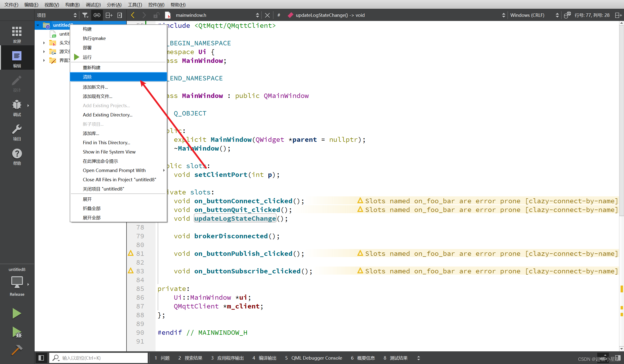Start debugging with play-bug button
Screen dimensions: 624x364
click(x=17, y=332)
